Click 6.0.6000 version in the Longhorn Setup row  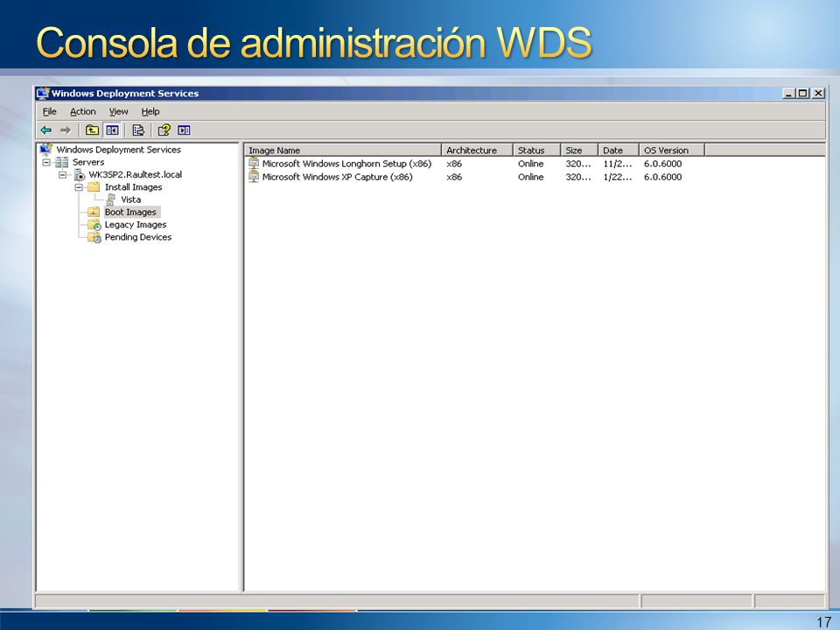(x=663, y=164)
